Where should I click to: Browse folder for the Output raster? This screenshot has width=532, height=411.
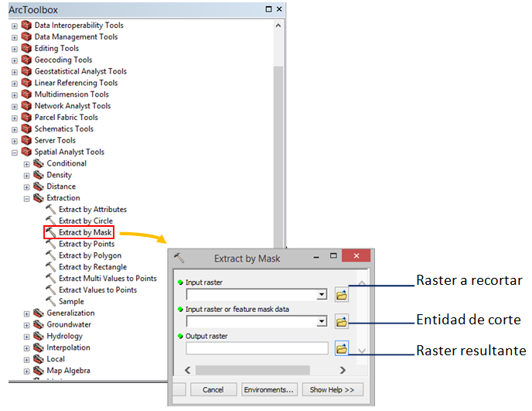pos(341,348)
